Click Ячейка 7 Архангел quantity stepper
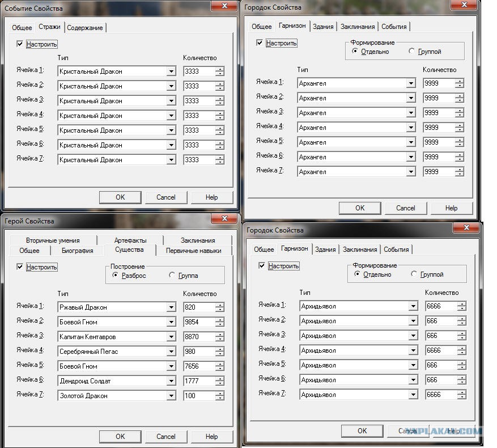This screenshot has width=497, height=448. tap(459, 172)
